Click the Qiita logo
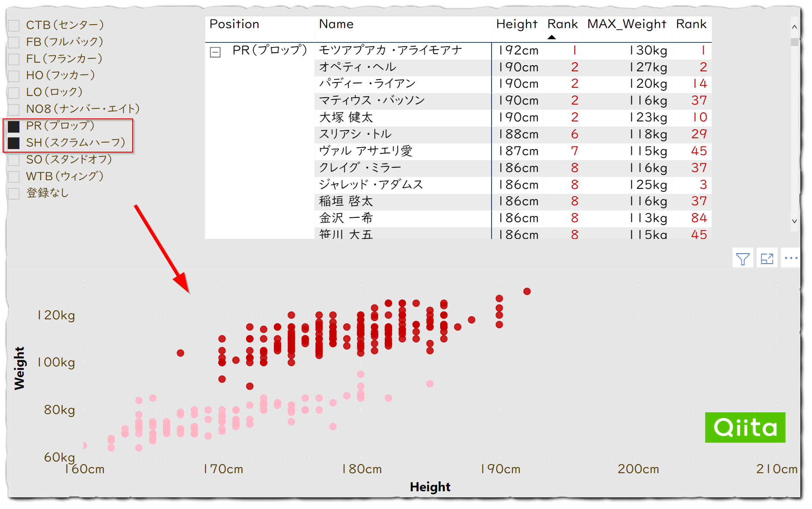 pyautogui.click(x=745, y=427)
